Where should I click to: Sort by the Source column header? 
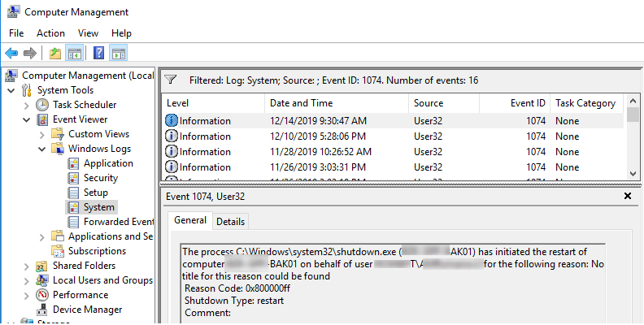point(444,103)
